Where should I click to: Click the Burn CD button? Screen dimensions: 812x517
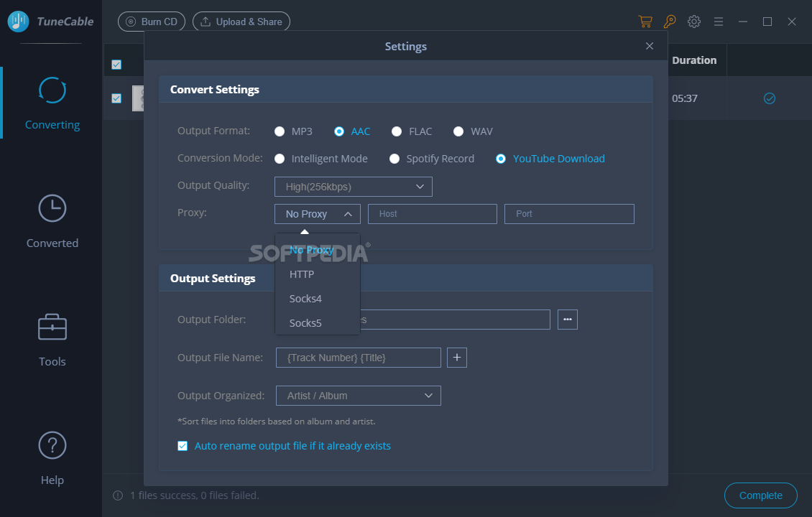pos(151,22)
